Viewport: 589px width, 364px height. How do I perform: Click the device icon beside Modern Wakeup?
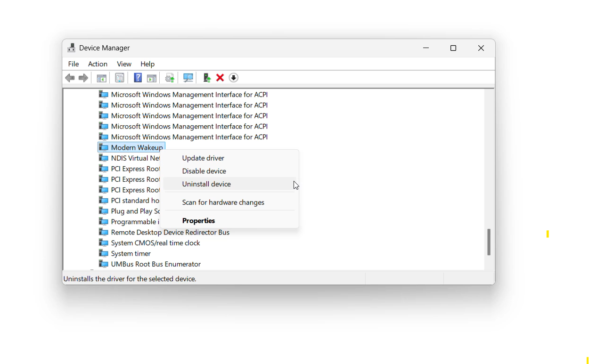tap(104, 147)
